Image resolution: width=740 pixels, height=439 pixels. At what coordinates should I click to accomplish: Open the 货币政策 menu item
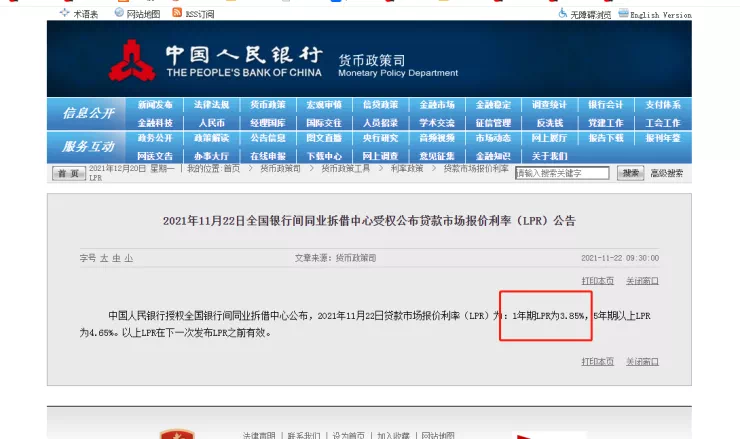click(x=267, y=105)
